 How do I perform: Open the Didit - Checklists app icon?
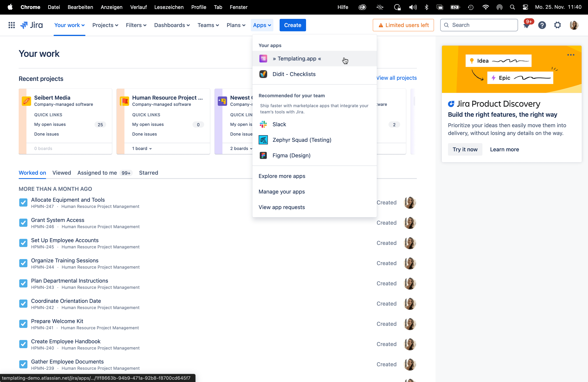click(x=263, y=74)
